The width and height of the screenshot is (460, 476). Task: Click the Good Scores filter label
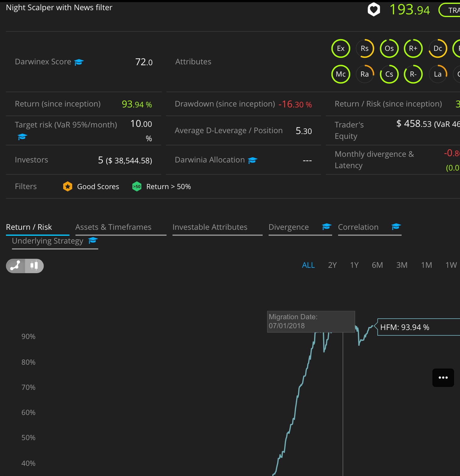[x=98, y=187]
